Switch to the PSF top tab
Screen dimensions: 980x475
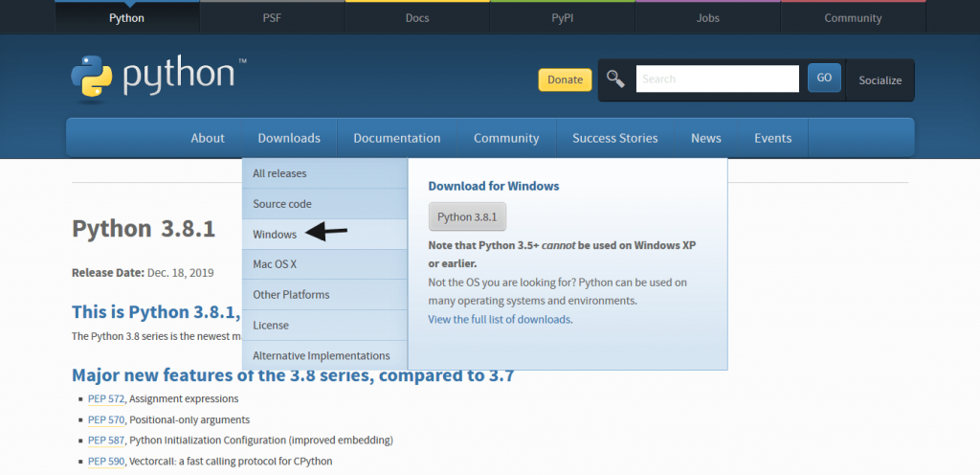point(272,17)
